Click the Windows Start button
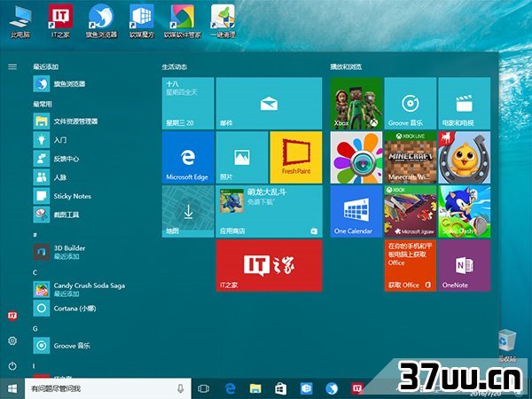This screenshot has width=532, height=399. pos(12,388)
